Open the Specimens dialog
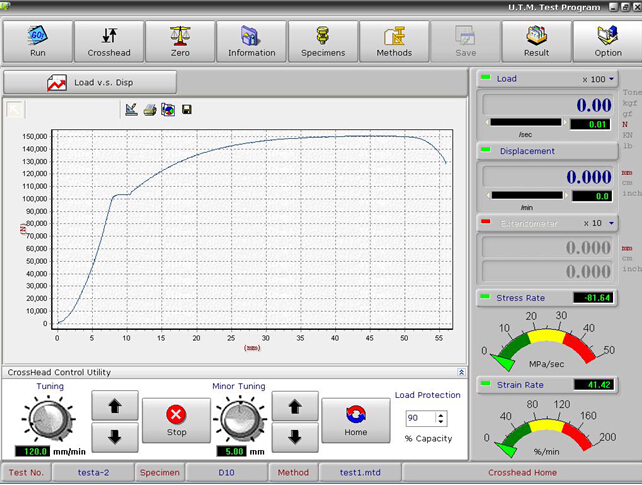 (x=323, y=40)
